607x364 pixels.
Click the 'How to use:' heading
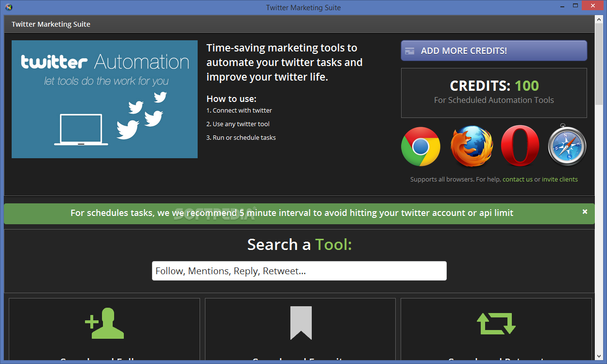(x=232, y=99)
